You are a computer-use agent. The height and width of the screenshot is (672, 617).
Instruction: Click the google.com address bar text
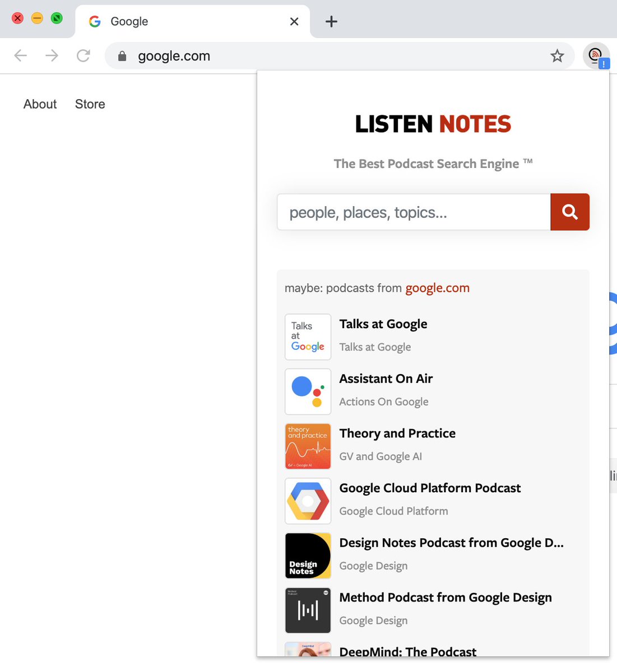(174, 56)
